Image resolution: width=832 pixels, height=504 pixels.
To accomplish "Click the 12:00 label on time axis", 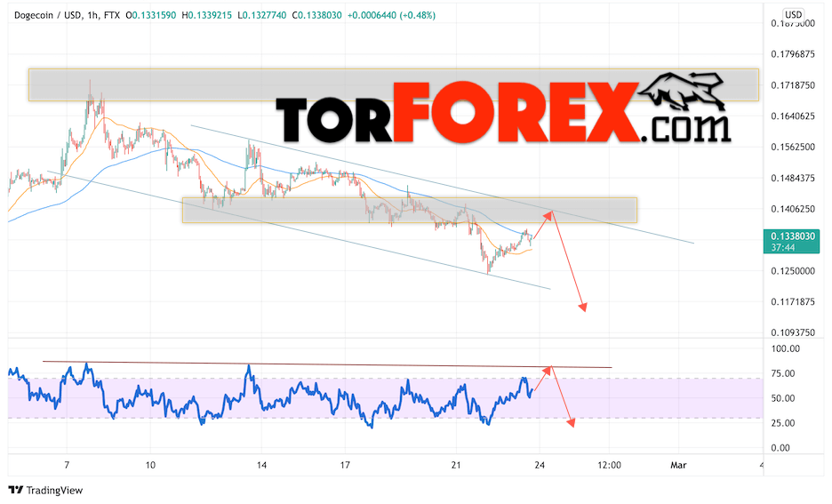I will click(609, 465).
